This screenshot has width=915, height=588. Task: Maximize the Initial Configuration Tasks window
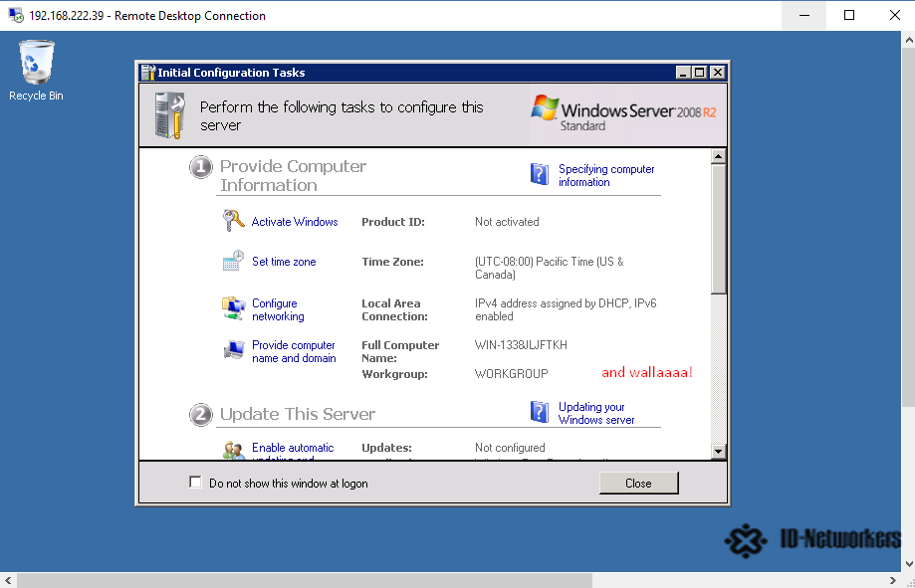pos(699,73)
